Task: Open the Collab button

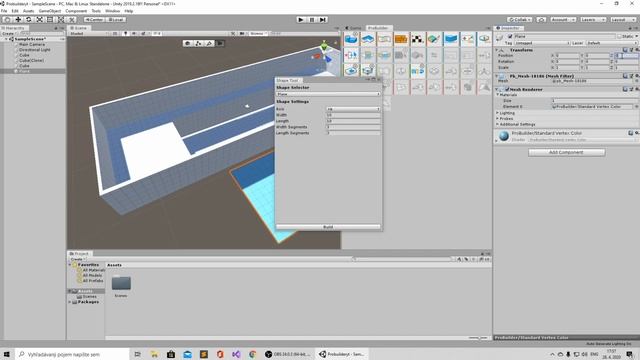Action: pos(520,20)
